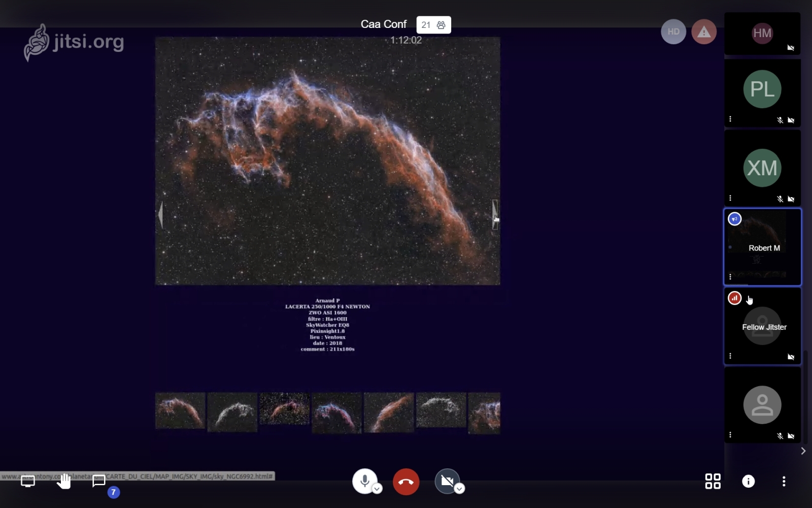Start screen sharing with the monitor icon
Viewport: 812px width, 508px height.
[28, 481]
